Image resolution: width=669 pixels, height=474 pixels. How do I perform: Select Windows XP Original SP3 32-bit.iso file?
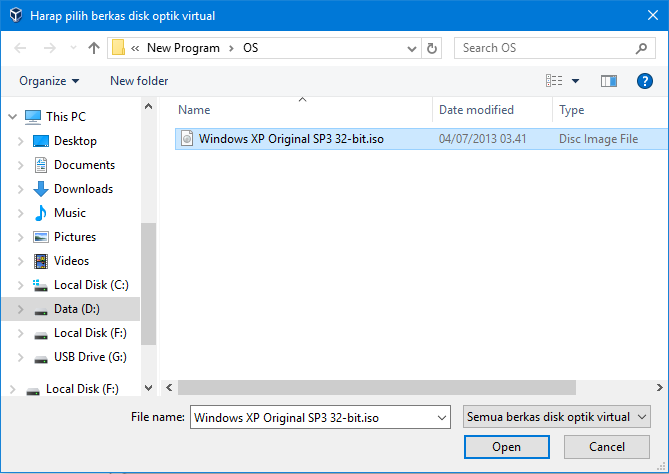coord(422,139)
